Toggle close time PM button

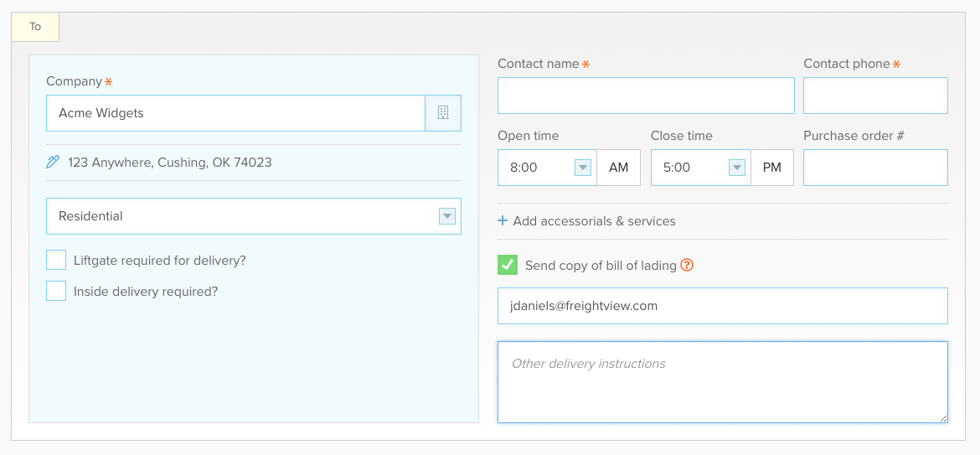772,168
